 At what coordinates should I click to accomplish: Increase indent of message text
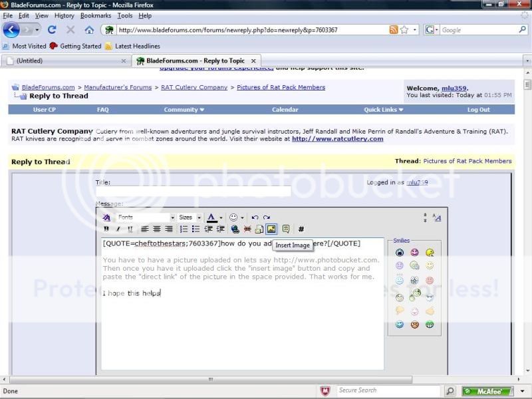click(220, 229)
